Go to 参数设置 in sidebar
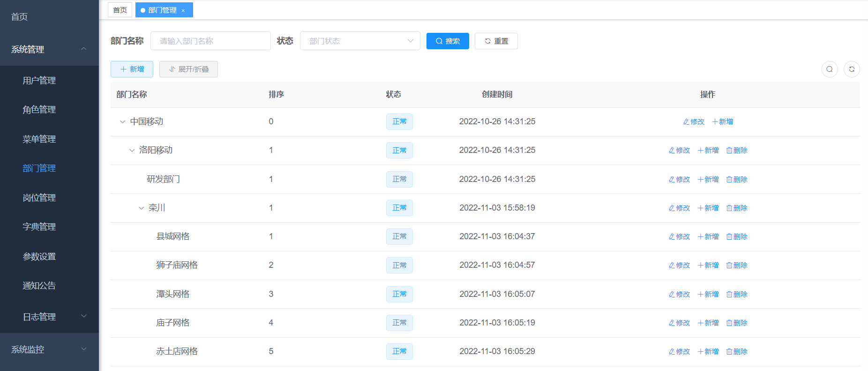Image resolution: width=868 pixels, height=371 pixels. [x=49, y=256]
